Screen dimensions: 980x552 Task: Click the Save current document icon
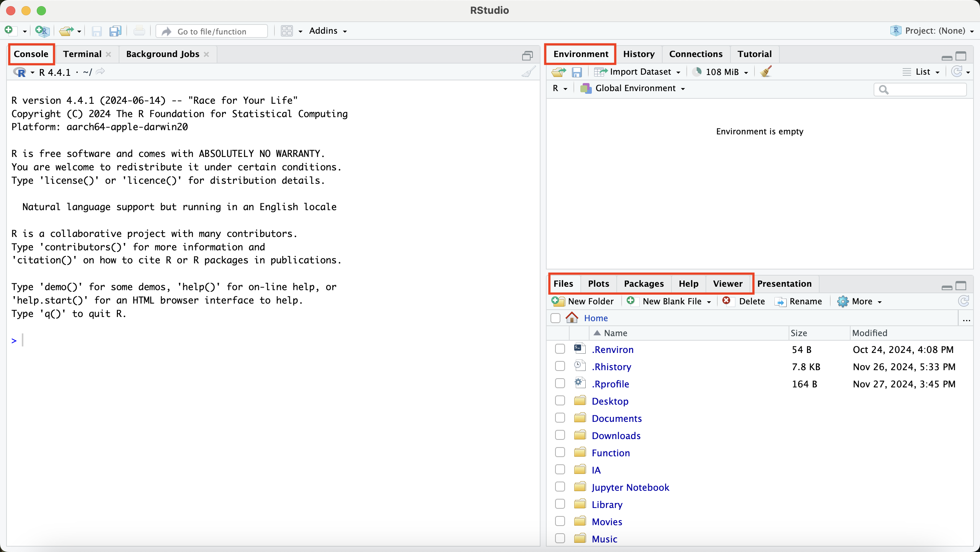click(97, 31)
